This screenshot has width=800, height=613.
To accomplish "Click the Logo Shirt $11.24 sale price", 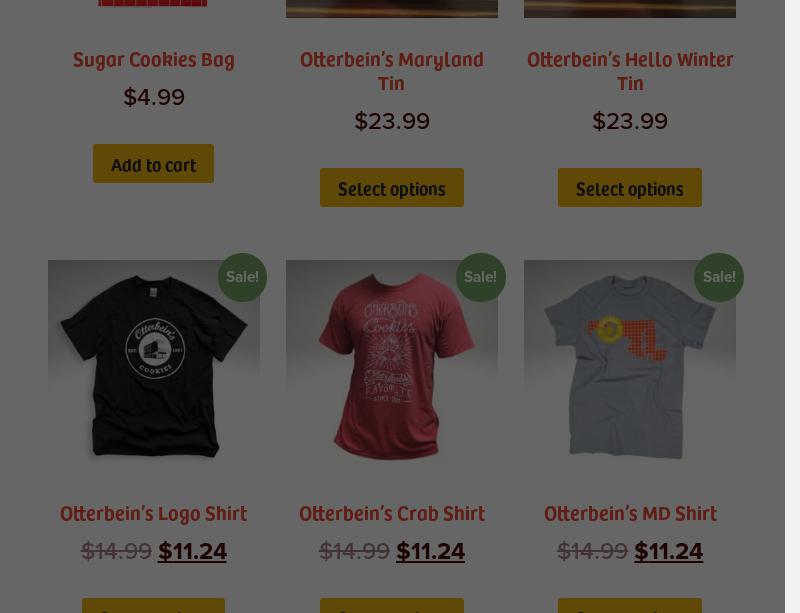I will click(x=192, y=551).
